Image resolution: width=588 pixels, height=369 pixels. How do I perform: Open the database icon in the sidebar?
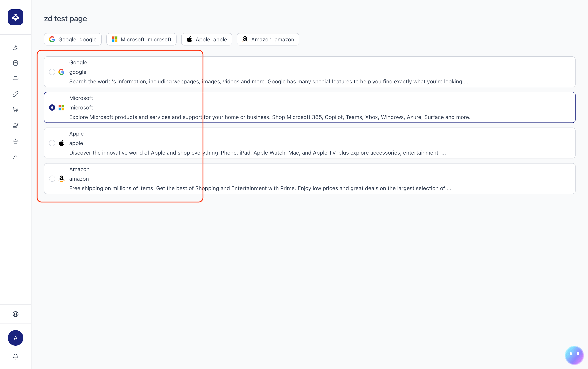[16, 63]
